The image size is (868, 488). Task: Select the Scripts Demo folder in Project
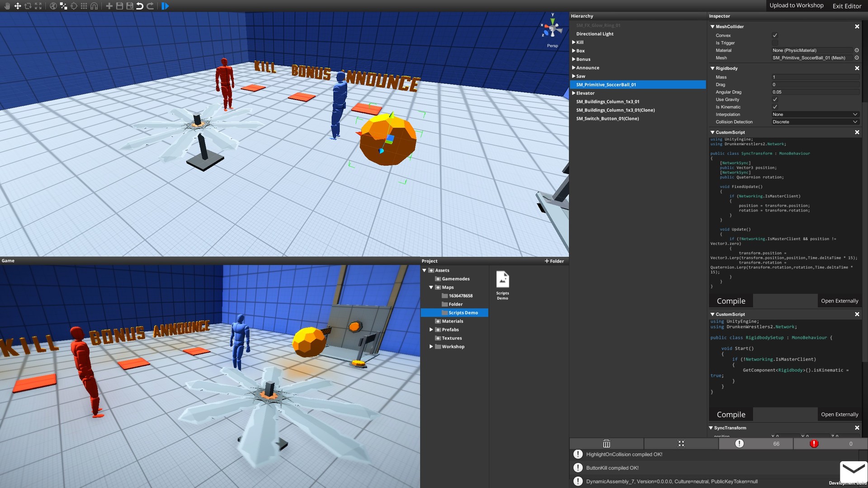click(462, 312)
